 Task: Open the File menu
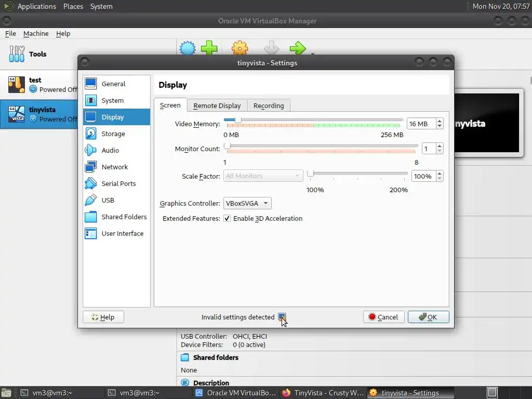point(10,34)
